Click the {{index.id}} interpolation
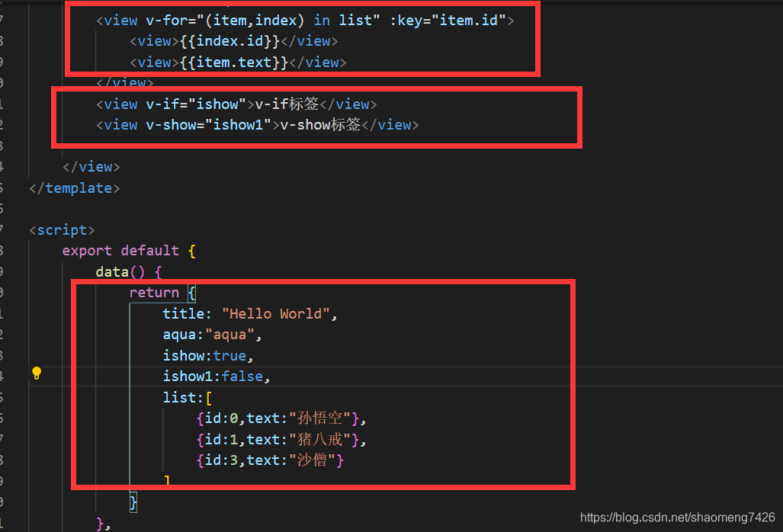783x532 pixels. click(x=229, y=41)
